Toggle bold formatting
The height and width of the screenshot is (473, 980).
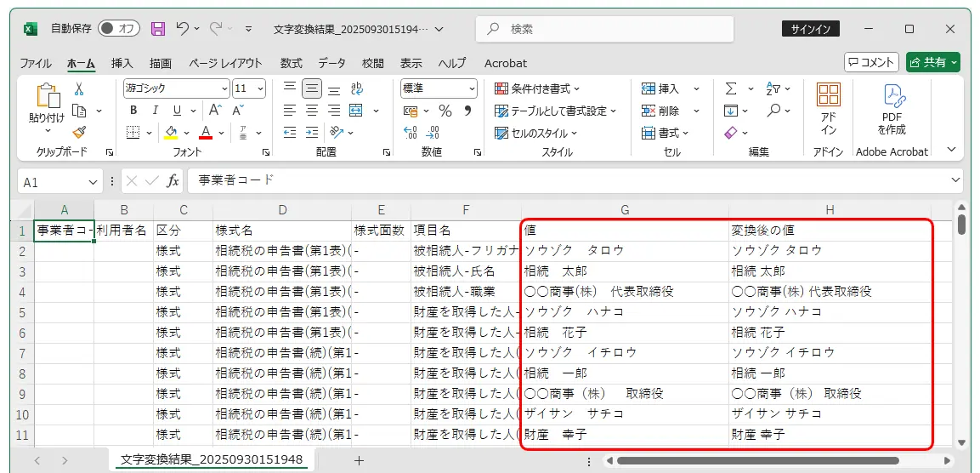coord(133,111)
